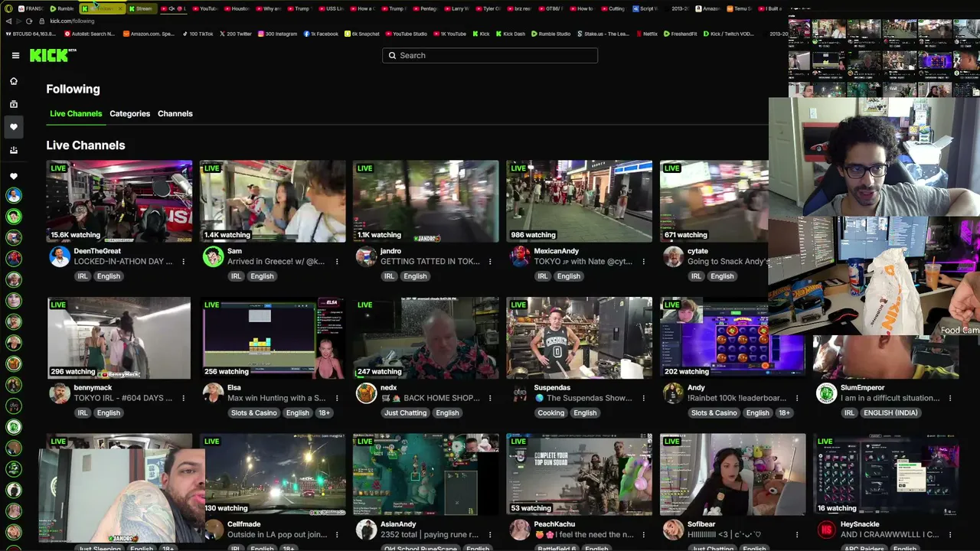Open PeachKachu's channel avatar

coord(520,530)
